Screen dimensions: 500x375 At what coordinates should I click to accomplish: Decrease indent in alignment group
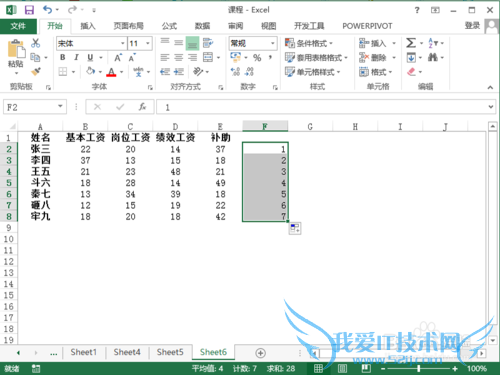click(165, 71)
